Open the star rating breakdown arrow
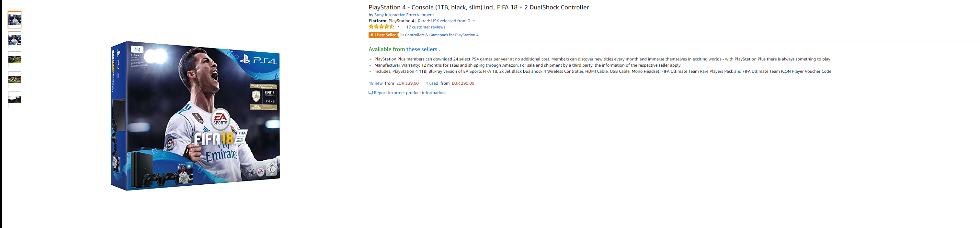Image resolution: width=980 pixels, height=228 pixels. click(x=398, y=27)
